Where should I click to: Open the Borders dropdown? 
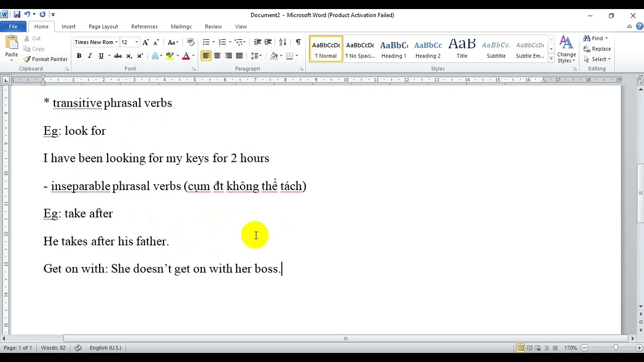(x=296, y=56)
